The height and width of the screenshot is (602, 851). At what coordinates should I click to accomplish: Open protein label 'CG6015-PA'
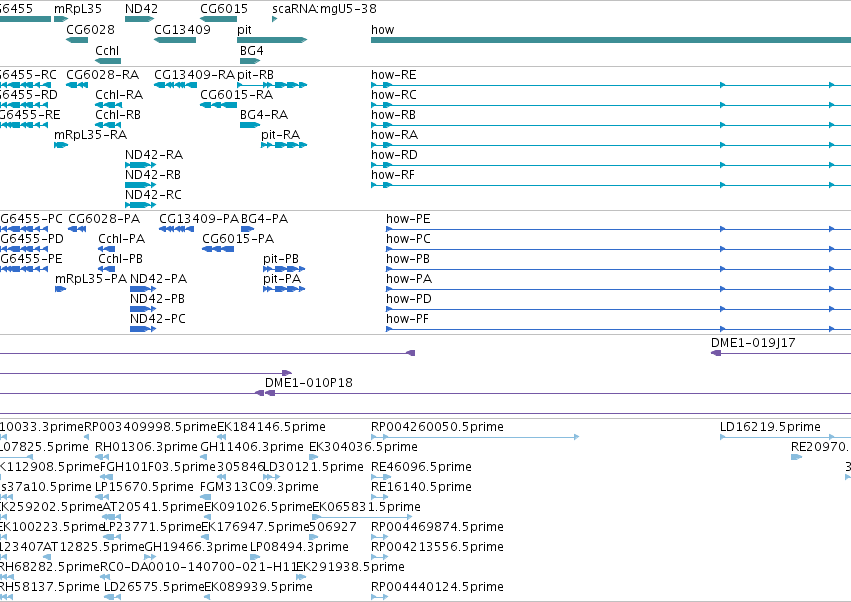(238, 239)
